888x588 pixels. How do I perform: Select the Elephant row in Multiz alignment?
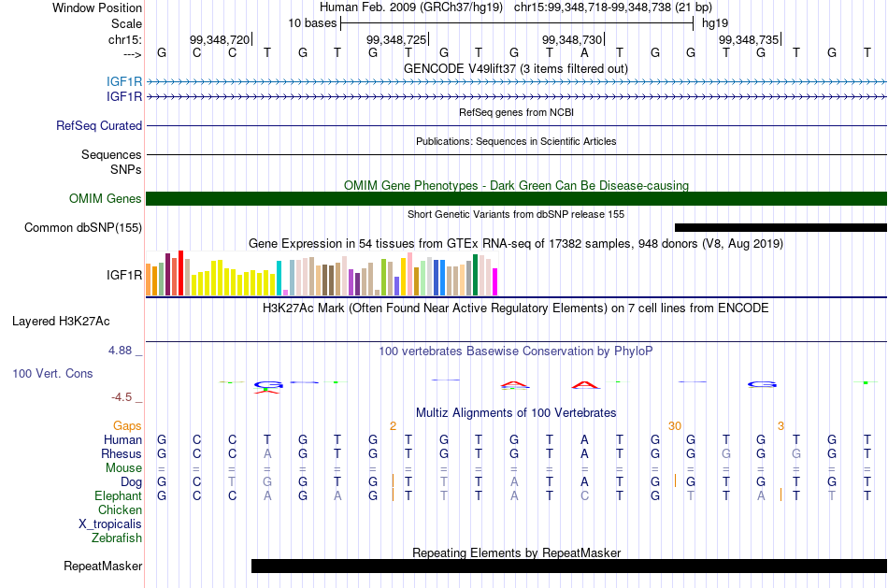coord(516,495)
